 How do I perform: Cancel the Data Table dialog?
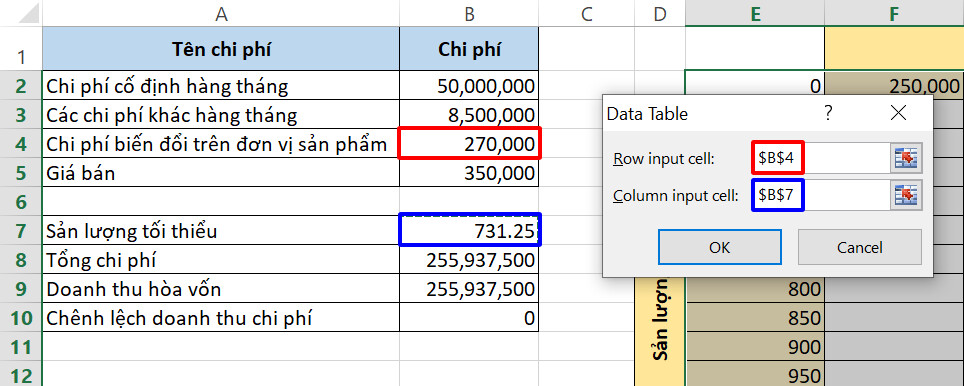point(859,247)
